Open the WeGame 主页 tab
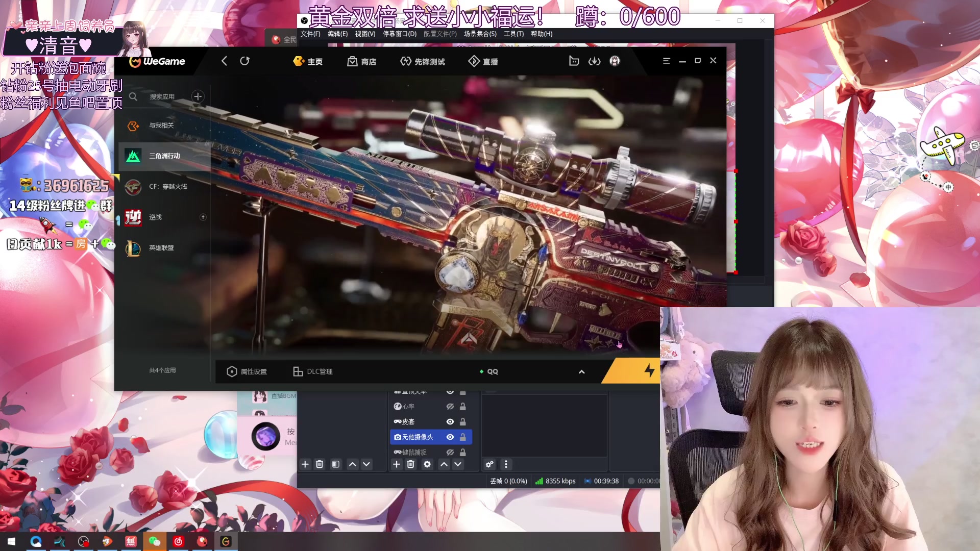 [308, 62]
